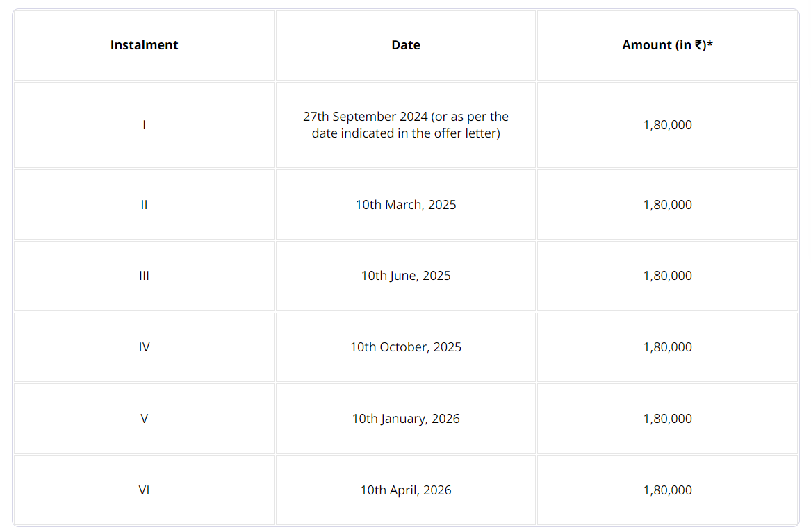Image resolution: width=811 pixels, height=532 pixels.
Task: Click the amount in instalment II row
Action: [667, 205]
